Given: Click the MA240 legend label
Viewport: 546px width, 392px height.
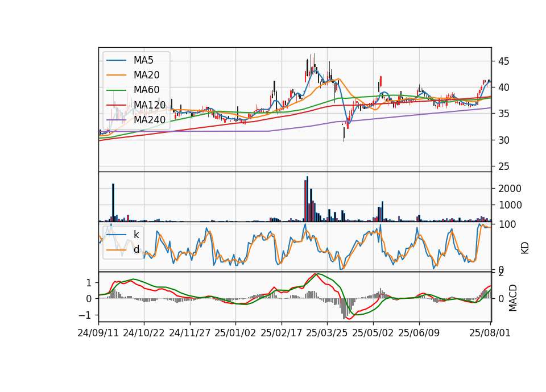Looking at the screenshot, I should [150, 120].
